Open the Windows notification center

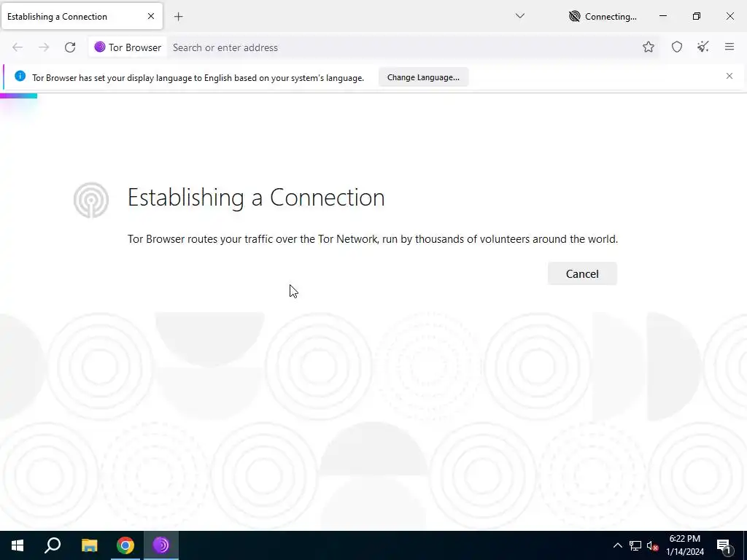click(x=724, y=546)
